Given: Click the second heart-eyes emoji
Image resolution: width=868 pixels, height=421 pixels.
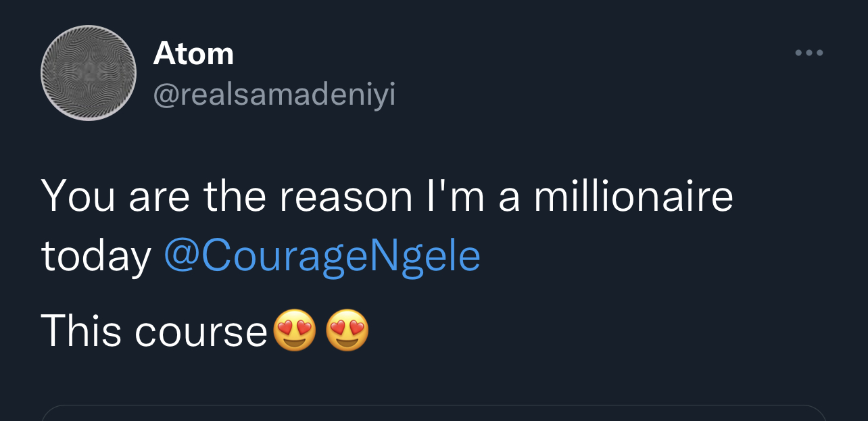Looking at the screenshot, I should [x=347, y=331].
